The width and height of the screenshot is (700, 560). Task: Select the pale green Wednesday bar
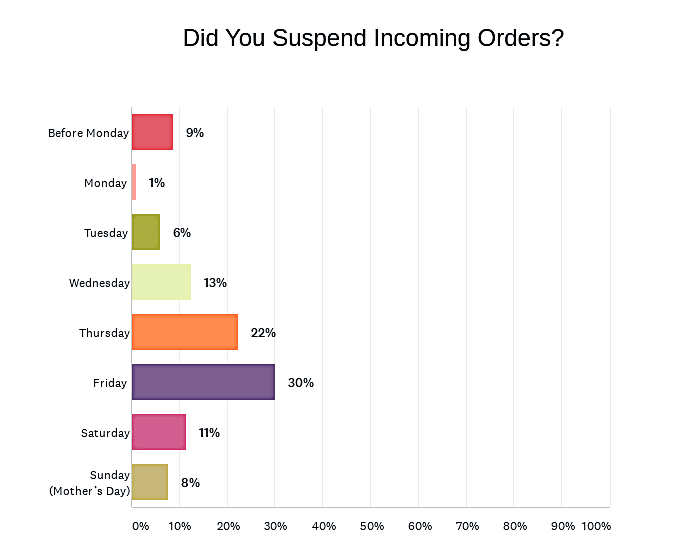click(x=161, y=282)
